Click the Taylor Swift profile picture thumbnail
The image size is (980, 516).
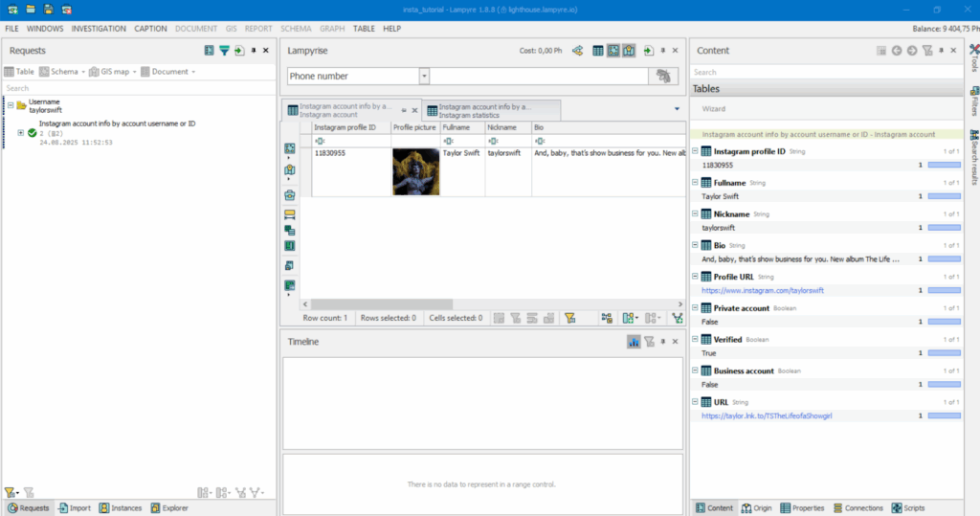tap(415, 172)
